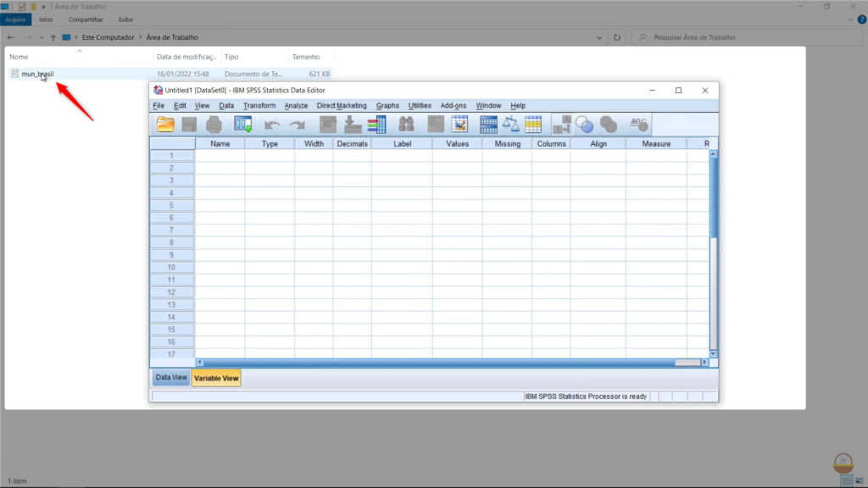
Task: Click the new folder icon in Explorer title bar
Action: click(33, 7)
